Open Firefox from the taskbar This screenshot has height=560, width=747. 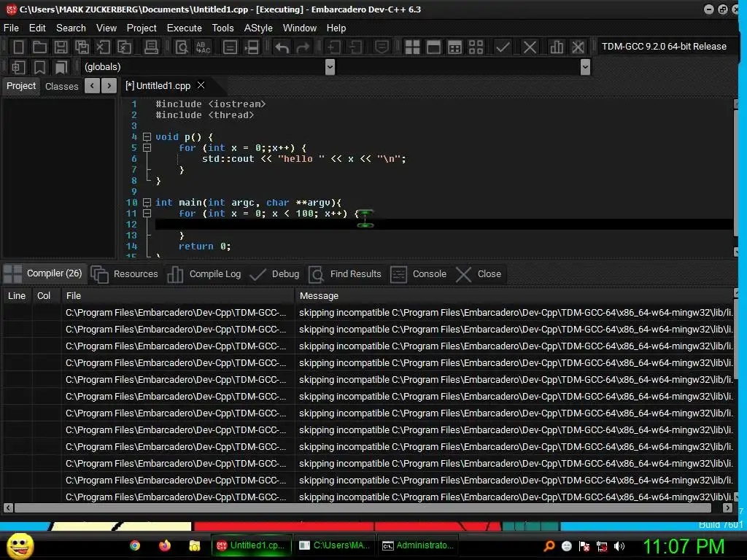[x=165, y=545]
